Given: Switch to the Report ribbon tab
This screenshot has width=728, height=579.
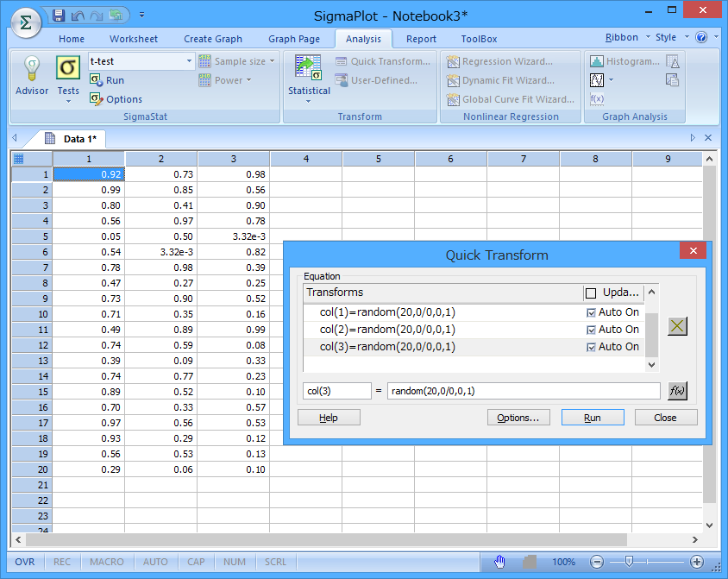Looking at the screenshot, I should [421, 39].
